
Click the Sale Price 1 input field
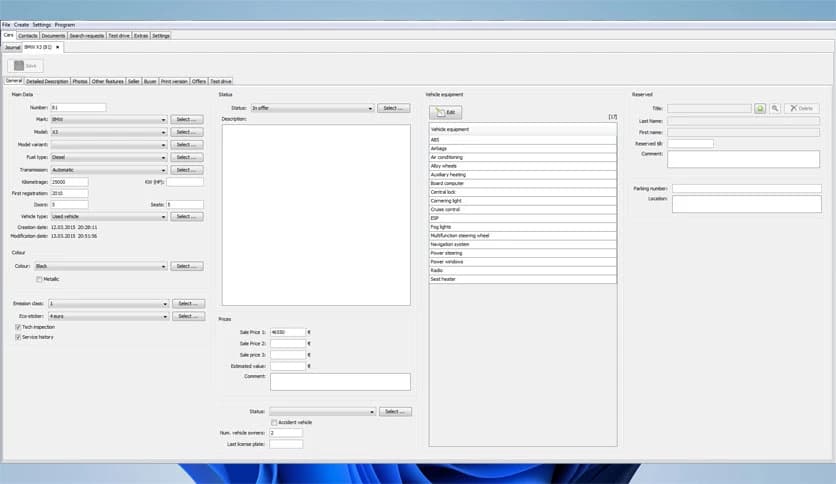(x=287, y=331)
